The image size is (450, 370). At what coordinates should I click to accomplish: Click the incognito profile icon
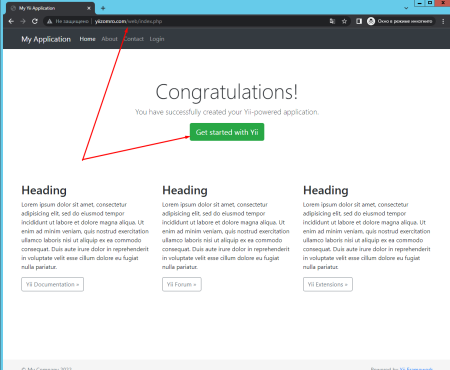click(x=371, y=21)
